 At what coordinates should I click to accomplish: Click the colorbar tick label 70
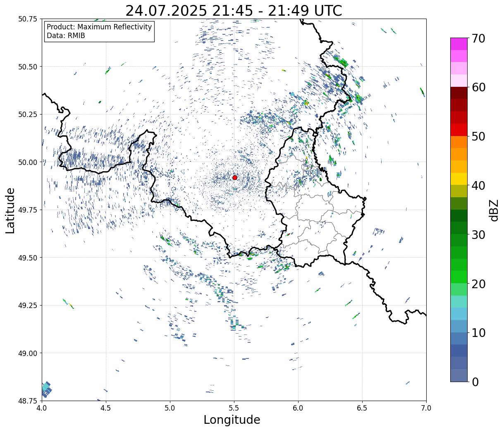(478, 38)
